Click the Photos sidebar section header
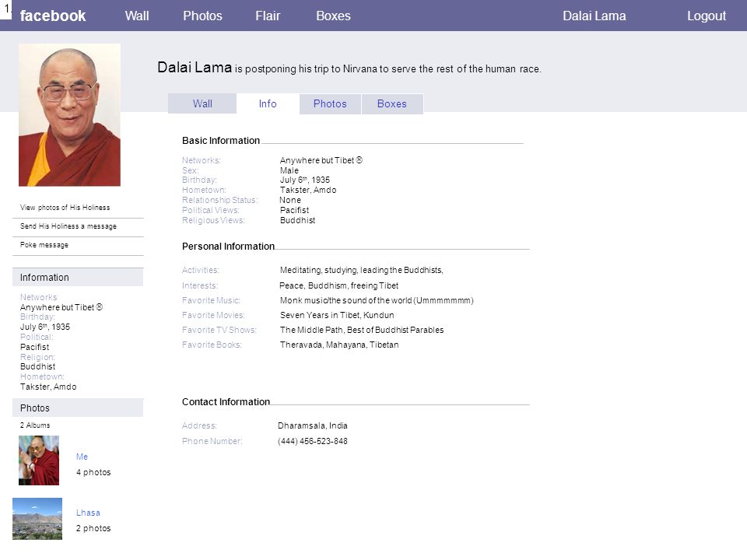This screenshot has width=747, height=560. click(78, 408)
